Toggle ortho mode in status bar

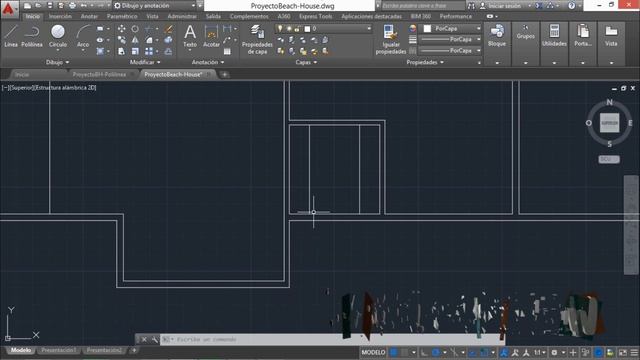[424, 352]
